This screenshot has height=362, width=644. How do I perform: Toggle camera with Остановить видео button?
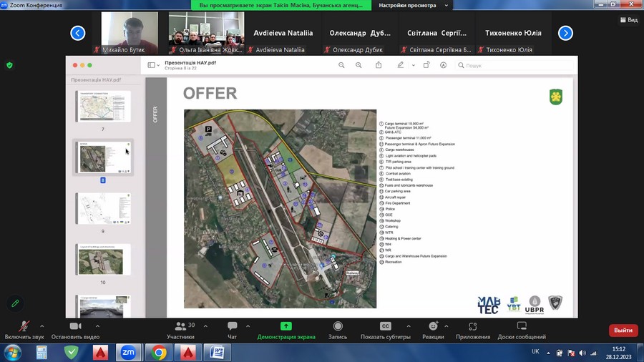tap(75, 326)
